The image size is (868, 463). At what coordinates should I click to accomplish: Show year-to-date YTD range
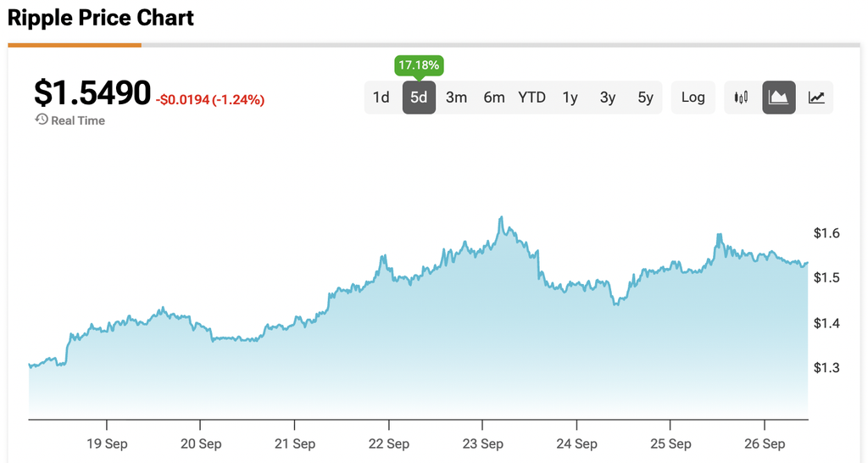[531, 98]
